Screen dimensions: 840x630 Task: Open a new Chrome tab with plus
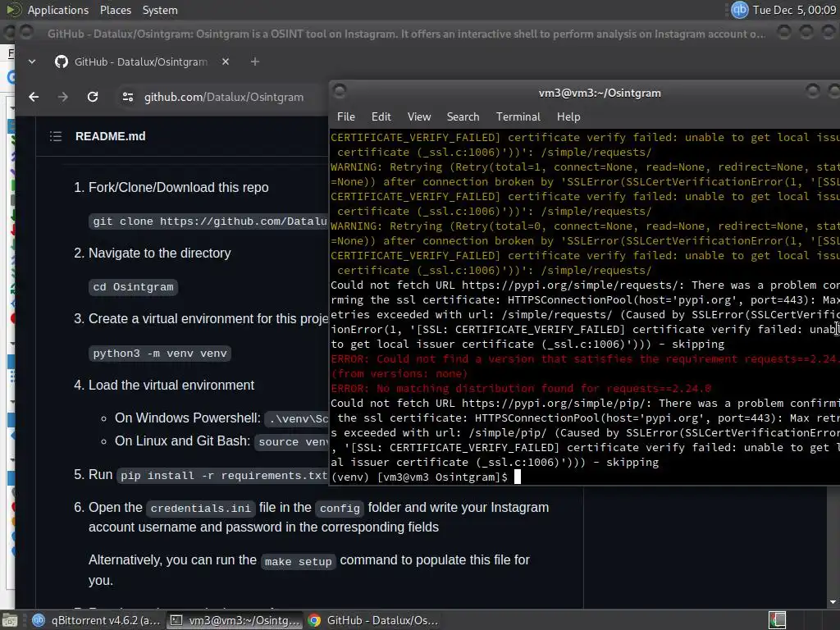tap(255, 62)
